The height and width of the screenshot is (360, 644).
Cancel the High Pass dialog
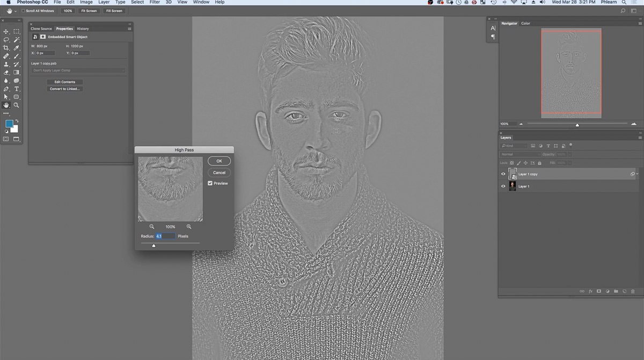click(219, 172)
